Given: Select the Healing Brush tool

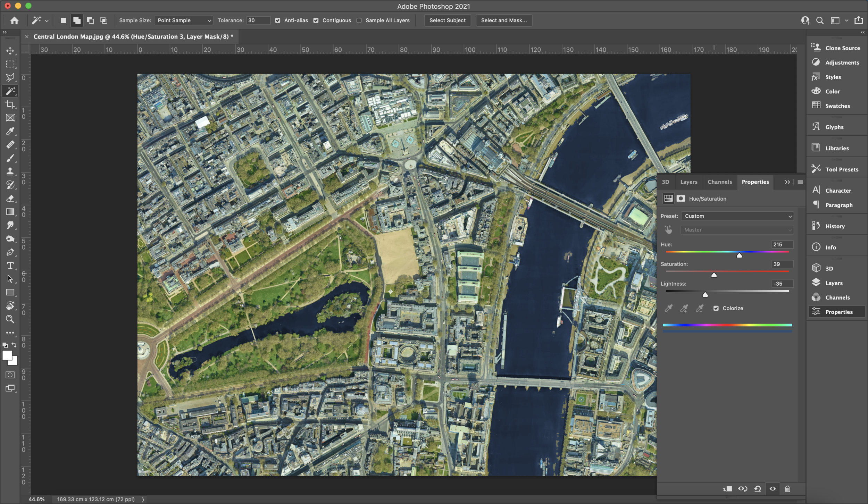Looking at the screenshot, I should pos(10,145).
